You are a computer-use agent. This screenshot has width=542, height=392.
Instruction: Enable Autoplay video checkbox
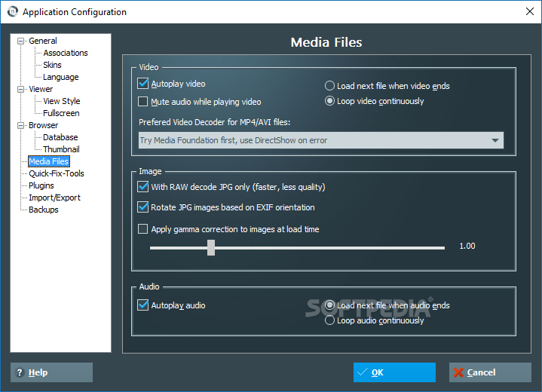click(x=142, y=84)
